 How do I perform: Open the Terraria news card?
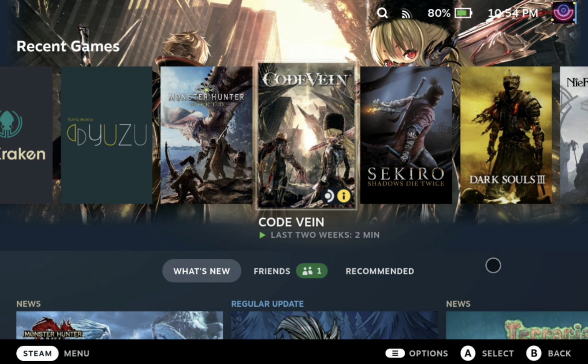click(517, 325)
